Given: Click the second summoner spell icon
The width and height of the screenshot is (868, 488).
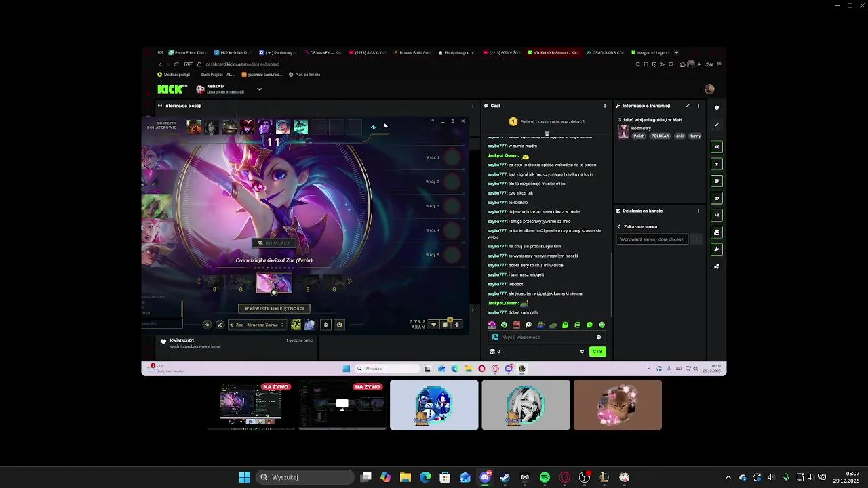Looking at the screenshot, I should (x=310, y=325).
